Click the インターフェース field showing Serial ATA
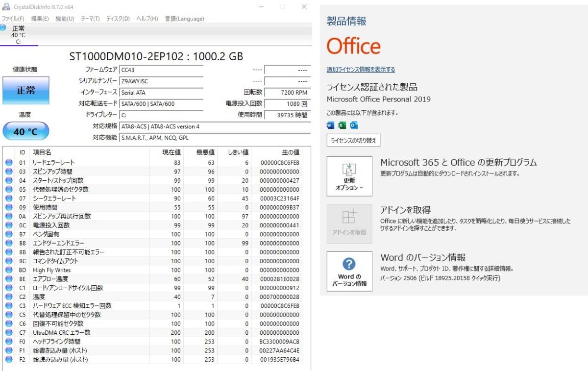588x371 pixels. click(161, 93)
